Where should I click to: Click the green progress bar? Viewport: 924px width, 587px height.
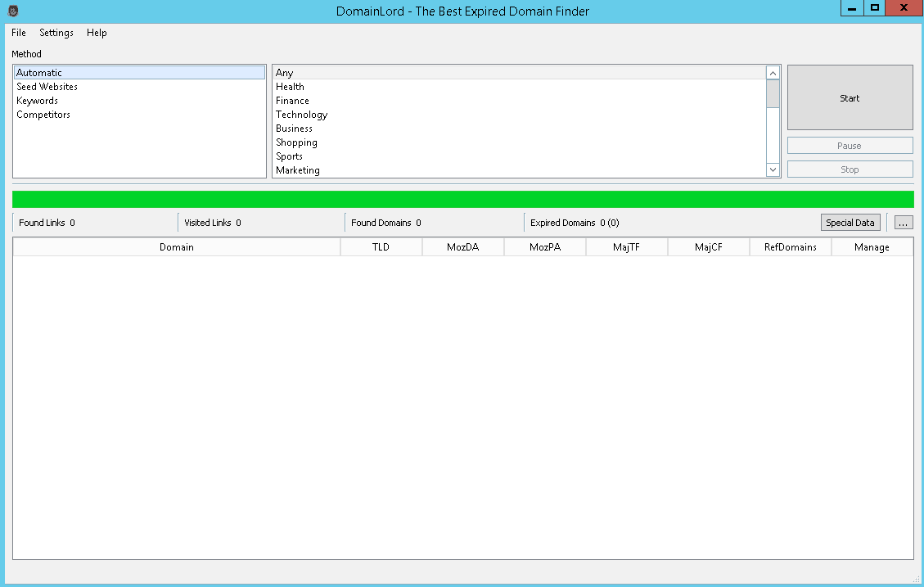point(463,199)
